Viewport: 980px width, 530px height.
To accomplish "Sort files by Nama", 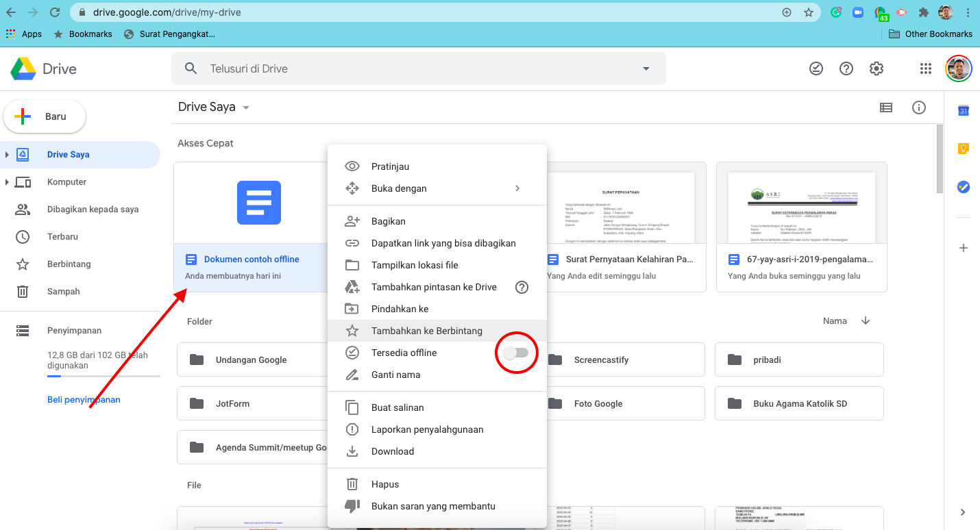I will coord(835,321).
